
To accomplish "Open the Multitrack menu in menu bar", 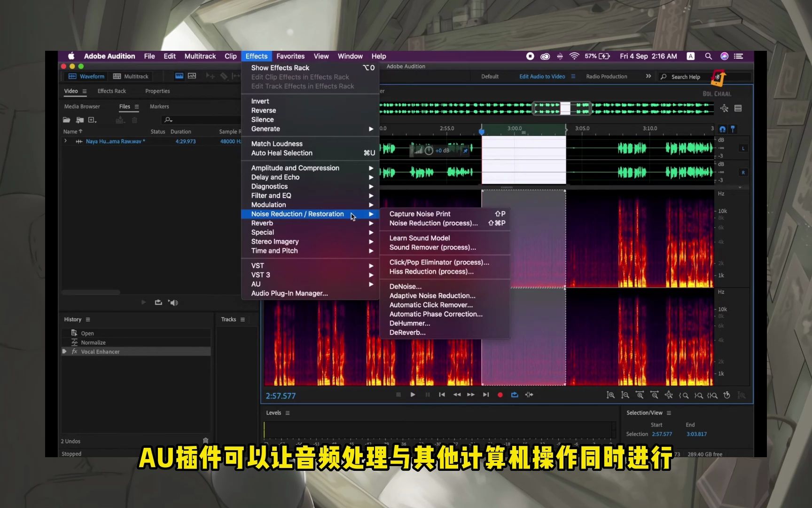I will [200, 56].
